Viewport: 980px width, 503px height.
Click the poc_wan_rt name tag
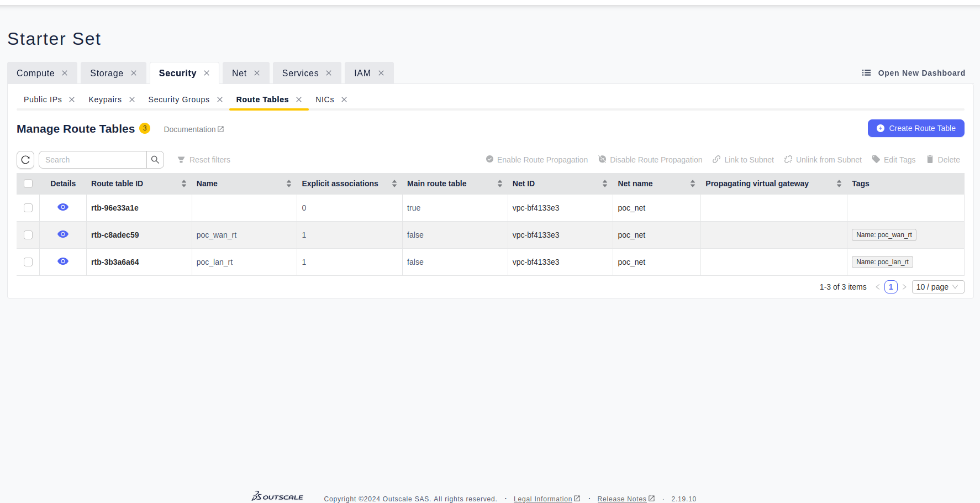click(883, 235)
